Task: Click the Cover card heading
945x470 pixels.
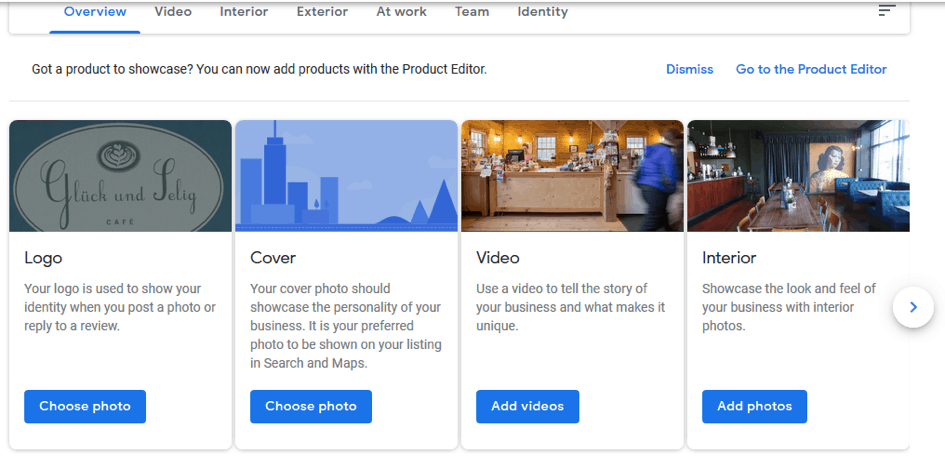Action: pyautogui.click(x=273, y=258)
